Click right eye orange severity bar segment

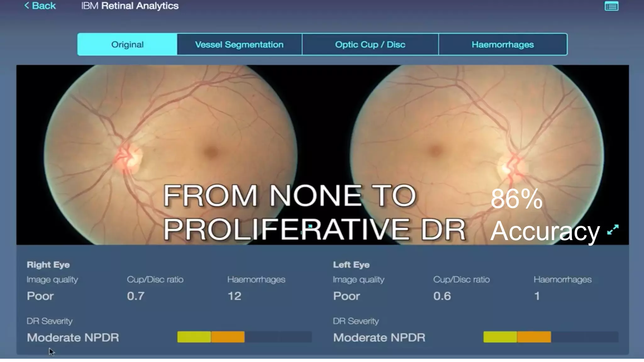(228, 337)
